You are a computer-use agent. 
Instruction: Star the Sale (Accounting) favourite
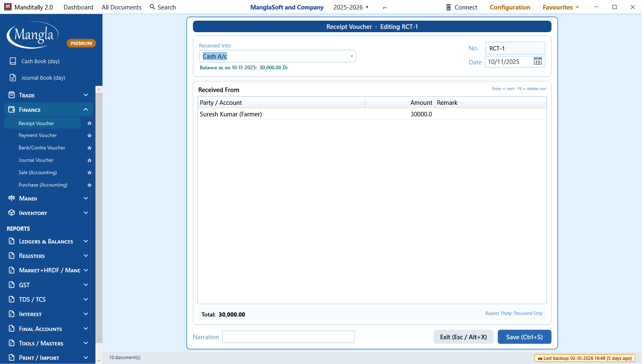click(x=89, y=173)
